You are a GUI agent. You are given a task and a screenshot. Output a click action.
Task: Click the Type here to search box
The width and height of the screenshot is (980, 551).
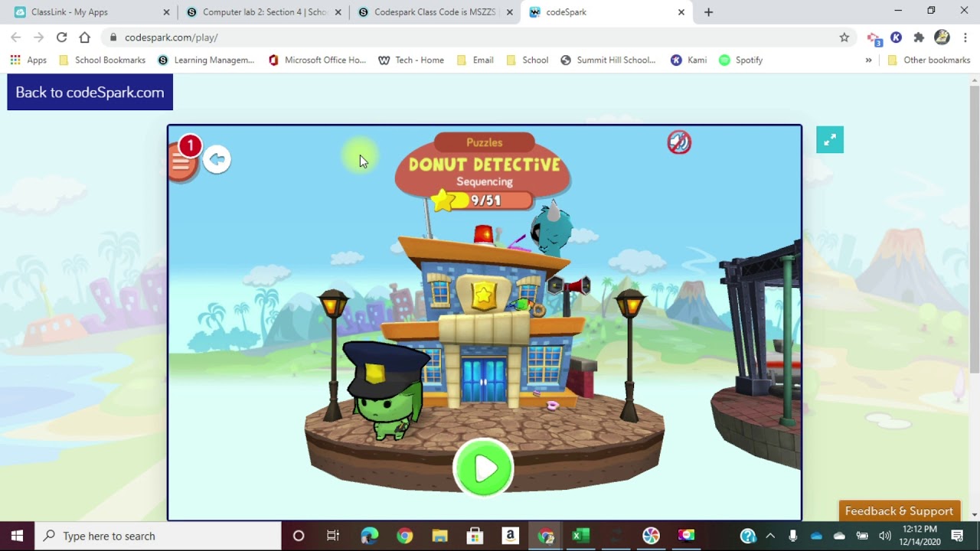(158, 536)
